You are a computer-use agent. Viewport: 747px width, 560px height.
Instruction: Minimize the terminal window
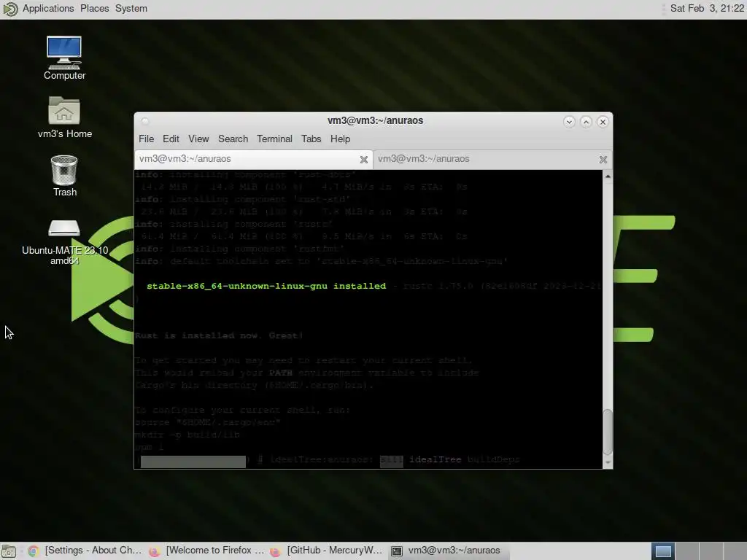tap(569, 122)
